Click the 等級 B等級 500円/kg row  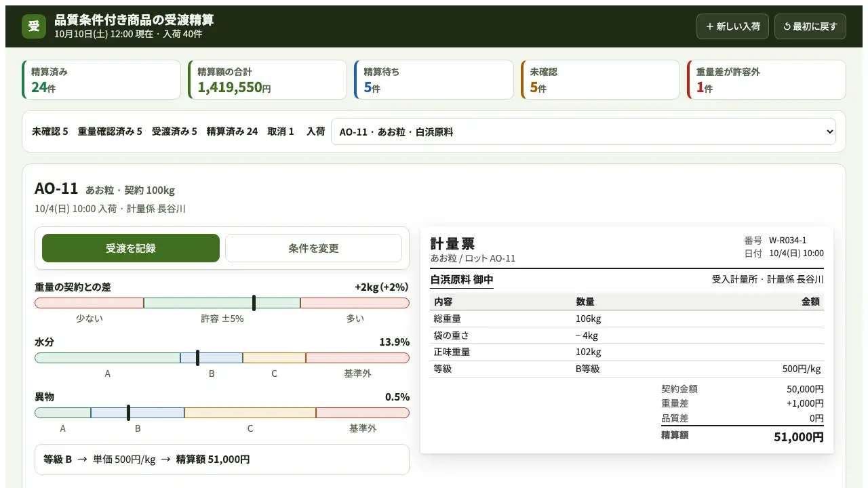627,369
